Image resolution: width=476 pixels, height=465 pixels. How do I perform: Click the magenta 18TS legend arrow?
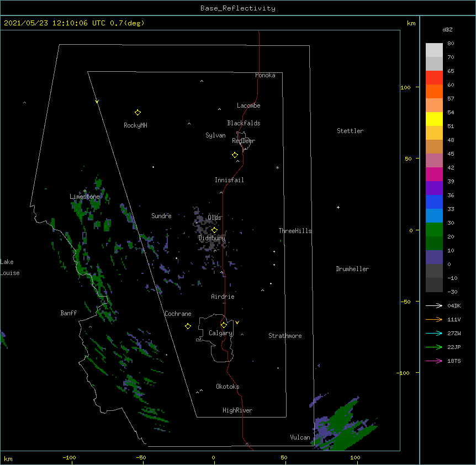click(434, 361)
